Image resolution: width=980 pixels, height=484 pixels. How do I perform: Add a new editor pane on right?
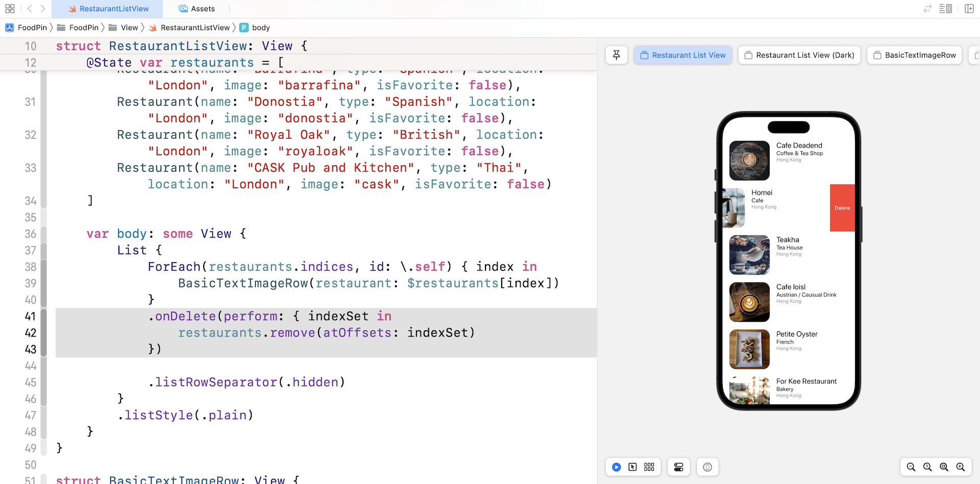coord(969,9)
